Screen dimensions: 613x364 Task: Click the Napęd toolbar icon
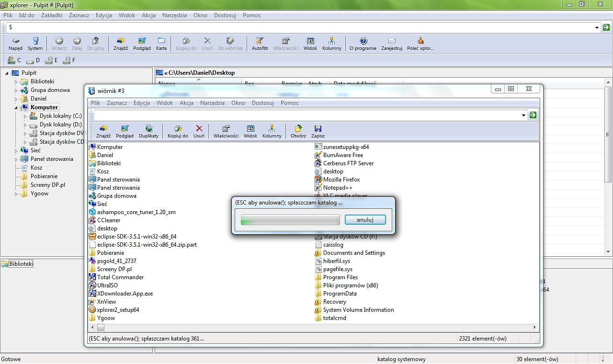pyautogui.click(x=15, y=44)
